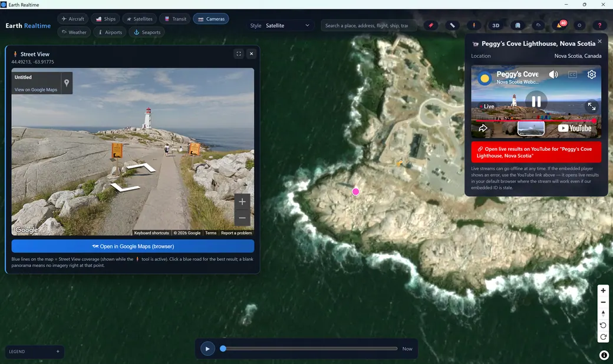Expand Street View panel to fullscreen
This screenshot has width=613, height=364.
239,54
